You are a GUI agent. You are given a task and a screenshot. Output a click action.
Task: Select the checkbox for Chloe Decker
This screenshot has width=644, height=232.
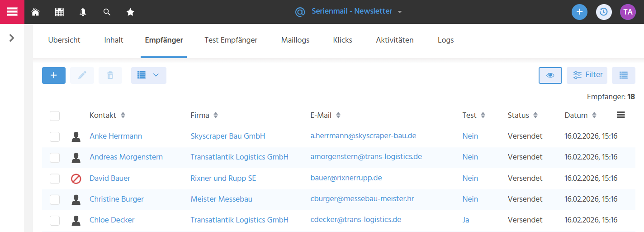[55, 220]
